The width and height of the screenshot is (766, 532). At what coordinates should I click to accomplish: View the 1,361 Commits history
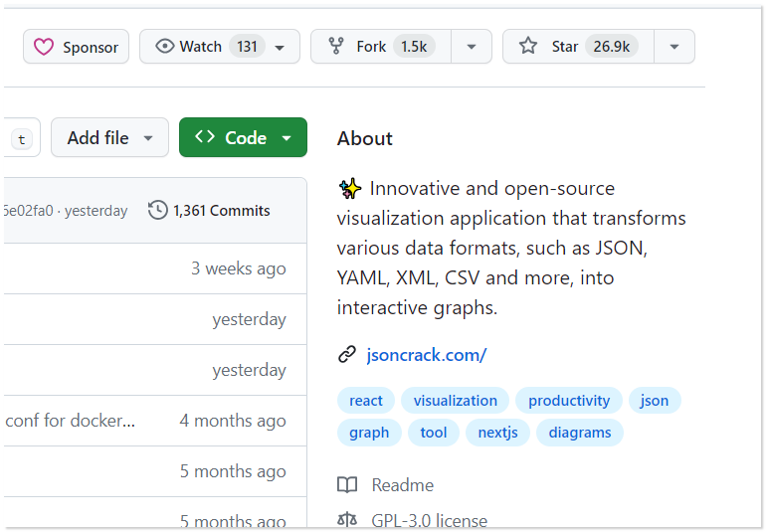pos(221,210)
